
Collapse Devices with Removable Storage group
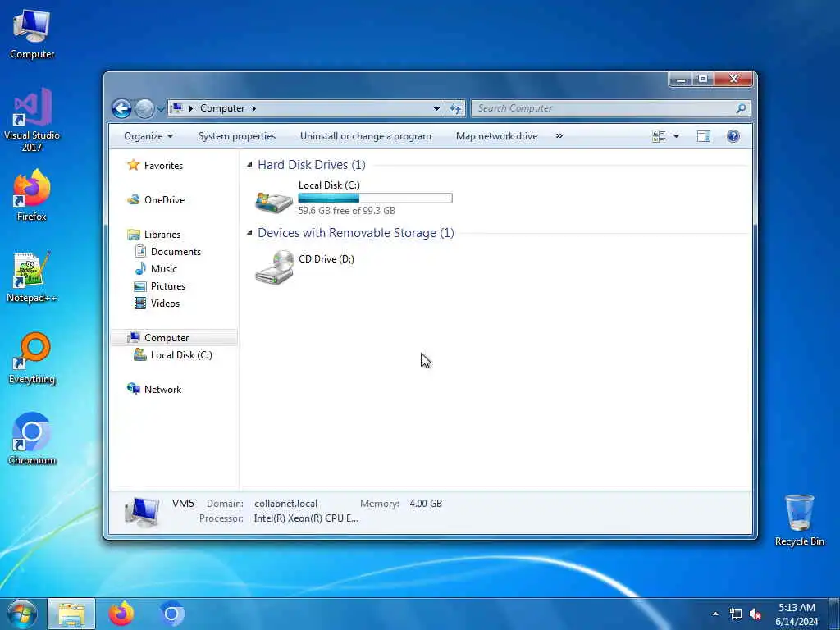(249, 232)
